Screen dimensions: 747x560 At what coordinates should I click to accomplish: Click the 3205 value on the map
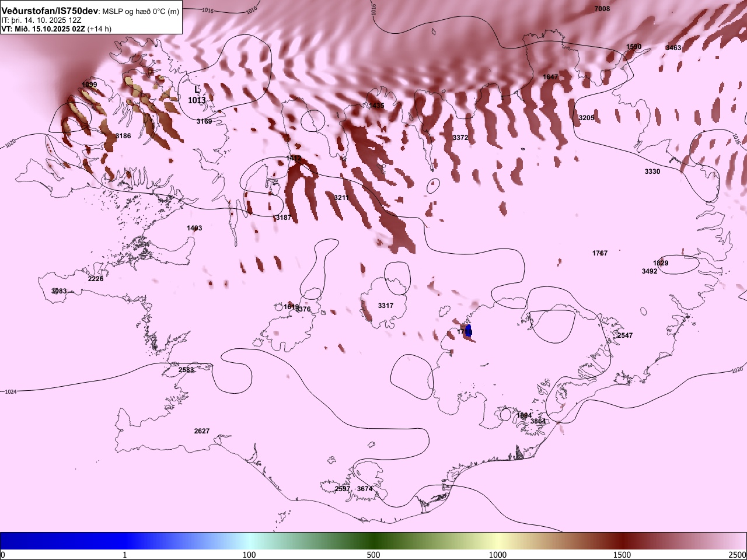pos(587,118)
